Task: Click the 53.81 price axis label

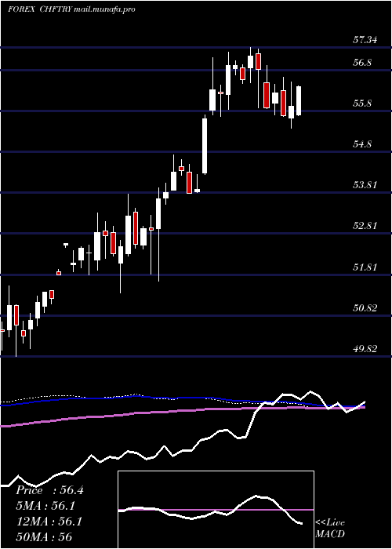Action: click(x=365, y=185)
